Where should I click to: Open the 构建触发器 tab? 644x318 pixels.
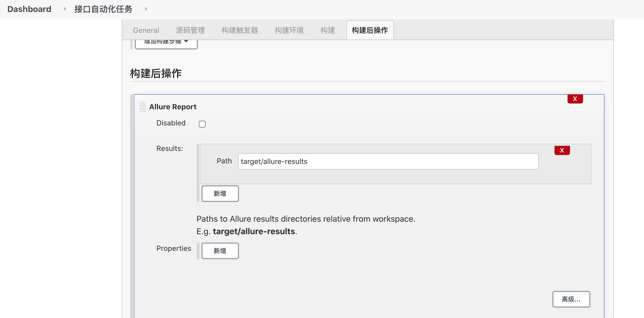pos(240,30)
